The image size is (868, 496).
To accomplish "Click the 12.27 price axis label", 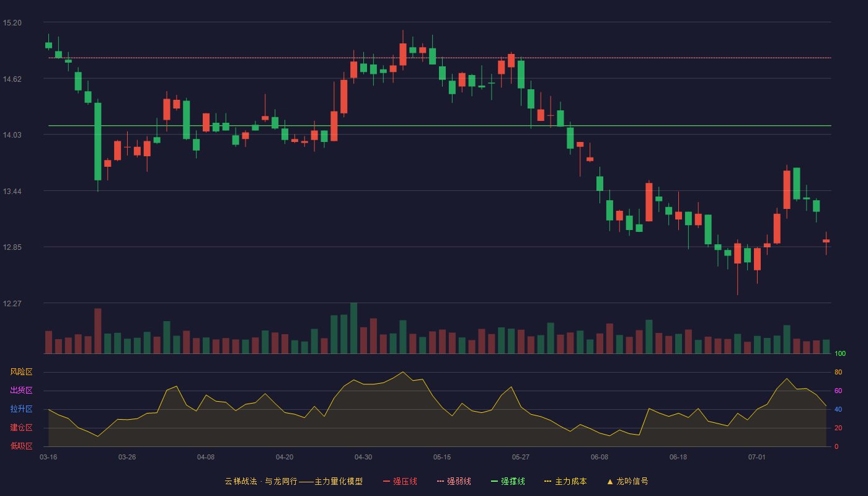I will (x=12, y=304).
